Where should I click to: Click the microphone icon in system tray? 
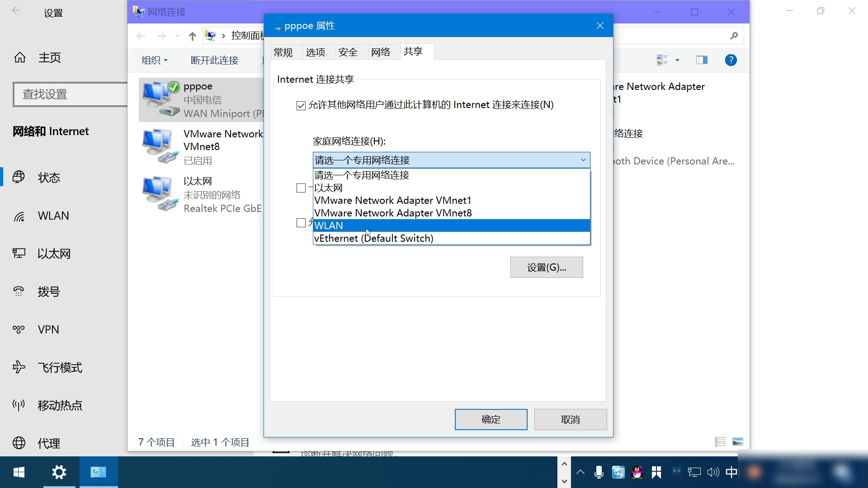coord(599,473)
